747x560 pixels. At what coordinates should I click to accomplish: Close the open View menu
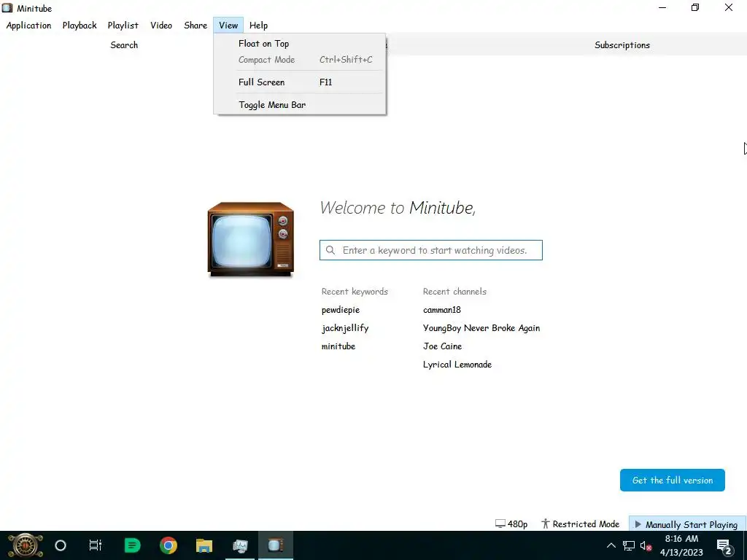[x=228, y=26]
